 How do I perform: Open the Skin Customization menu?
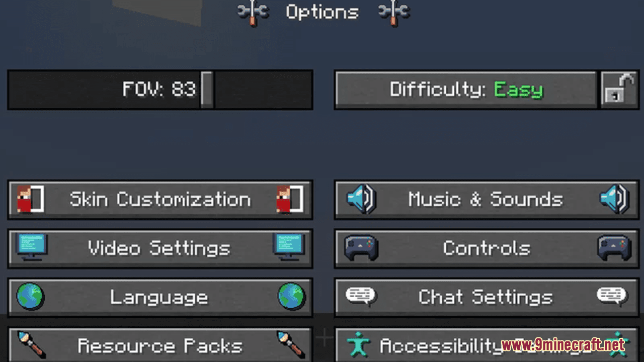[x=160, y=200]
